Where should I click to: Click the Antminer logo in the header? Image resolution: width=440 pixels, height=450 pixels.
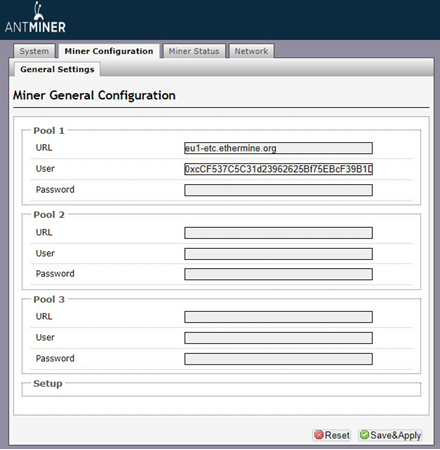(x=35, y=18)
